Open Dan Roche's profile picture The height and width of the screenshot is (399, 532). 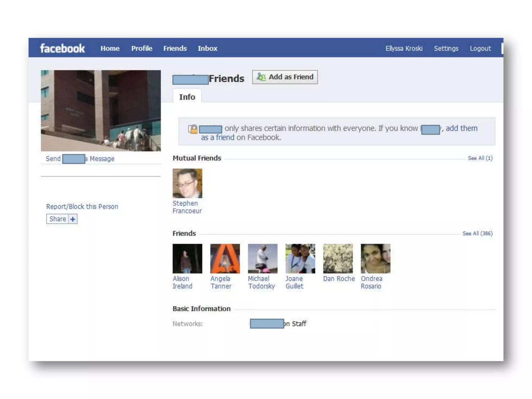pos(338,258)
